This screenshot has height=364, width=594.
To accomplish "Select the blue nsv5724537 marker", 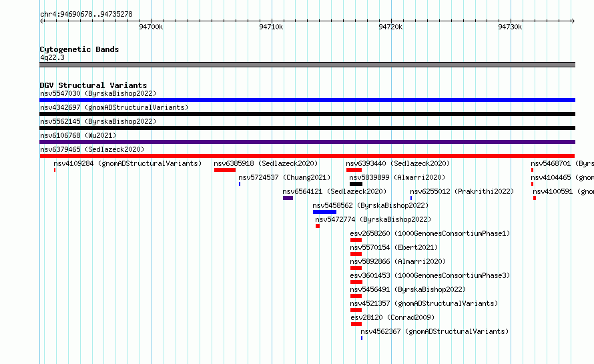I will (x=240, y=184).
